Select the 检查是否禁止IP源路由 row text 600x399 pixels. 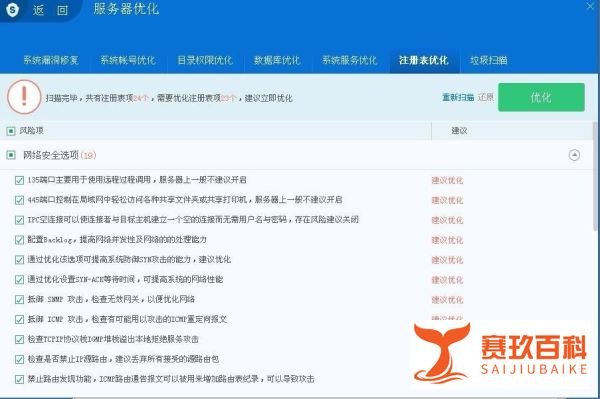tap(123, 359)
